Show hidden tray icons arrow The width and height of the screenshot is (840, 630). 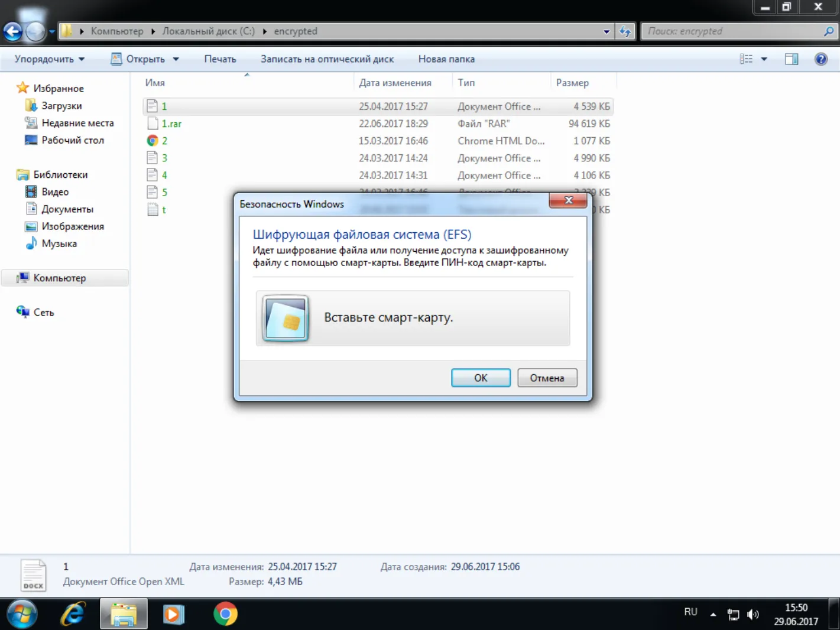point(713,615)
